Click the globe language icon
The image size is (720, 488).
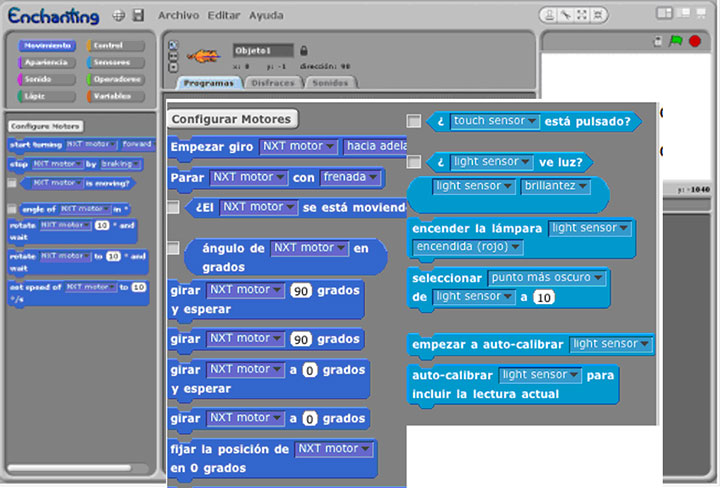(119, 16)
